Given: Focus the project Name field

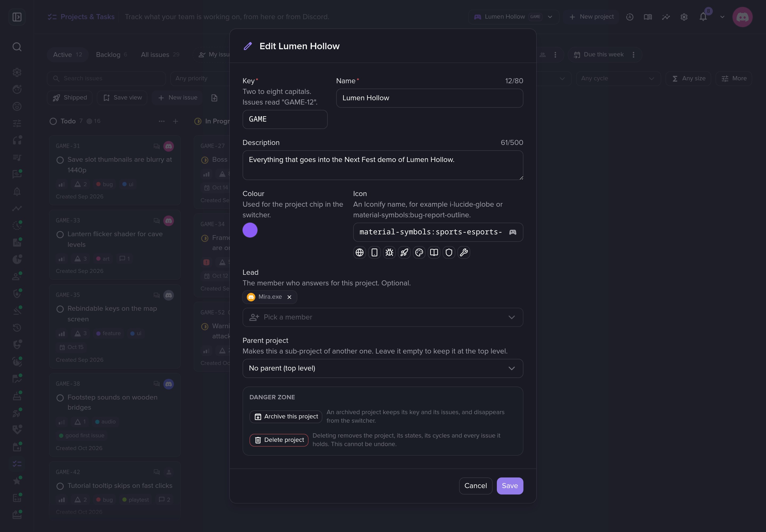Looking at the screenshot, I should [429, 98].
